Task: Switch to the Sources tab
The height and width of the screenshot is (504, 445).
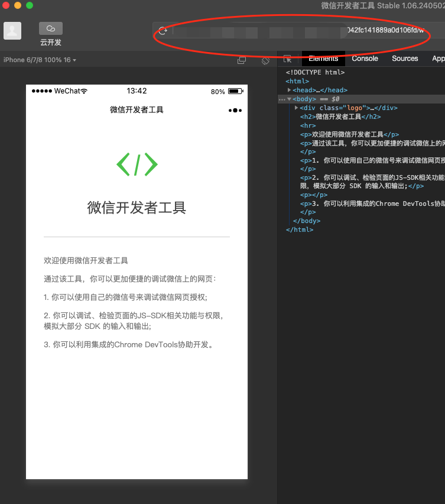Action: pyautogui.click(x=405, y=59)
